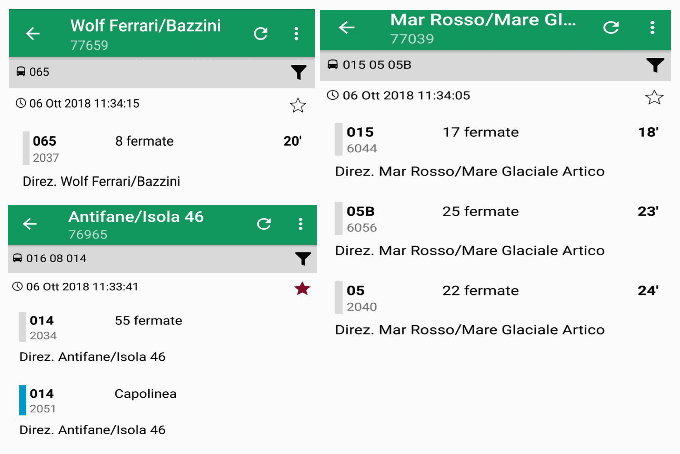The width and height of the screenshot is (680, 454).
Task: Go back from Wolf Ferrari/Bazzini stop
Action: [33, 34]
